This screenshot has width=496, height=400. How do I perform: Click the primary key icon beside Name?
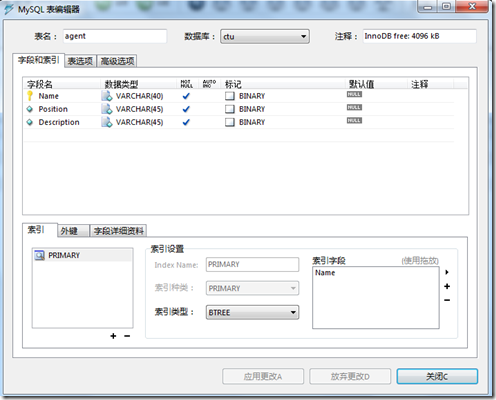point(30,96)
